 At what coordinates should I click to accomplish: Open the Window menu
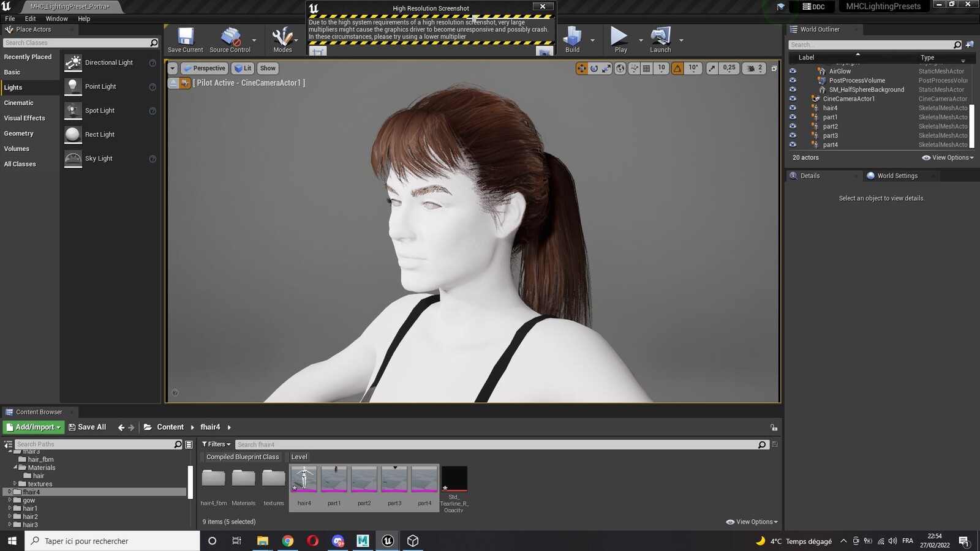click(56, 19)
